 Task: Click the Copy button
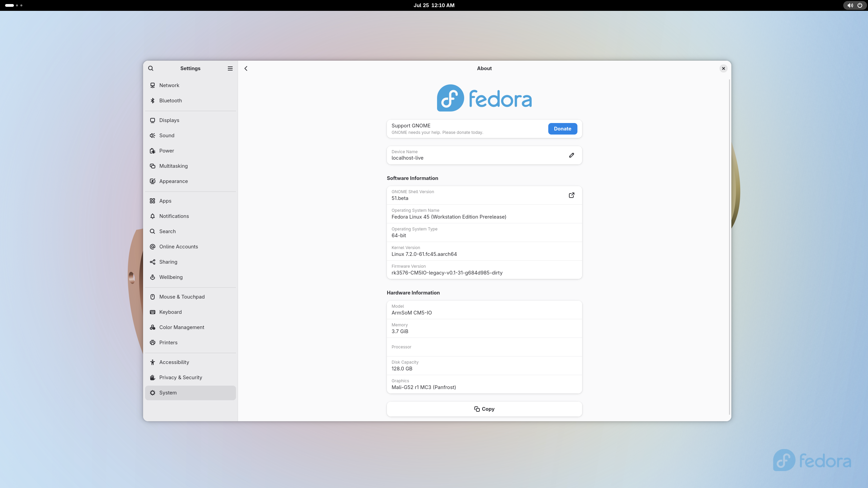tap(484, 409)
